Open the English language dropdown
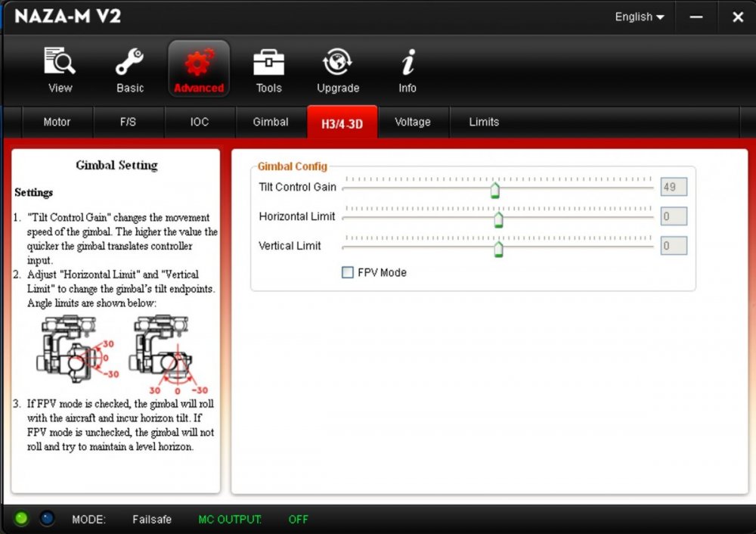Image resolution: width=756 pixels, height=534 pixels. click(640, 17)
